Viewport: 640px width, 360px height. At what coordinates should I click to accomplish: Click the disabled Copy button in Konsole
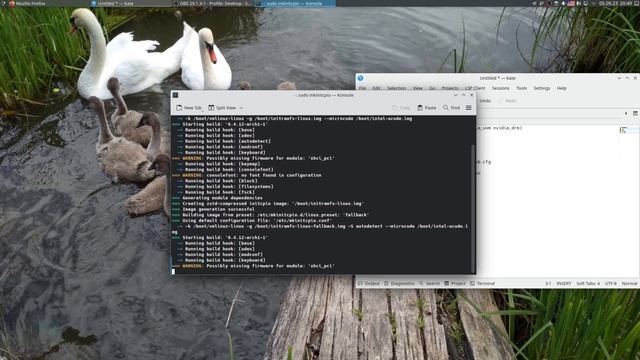[401, 108]
